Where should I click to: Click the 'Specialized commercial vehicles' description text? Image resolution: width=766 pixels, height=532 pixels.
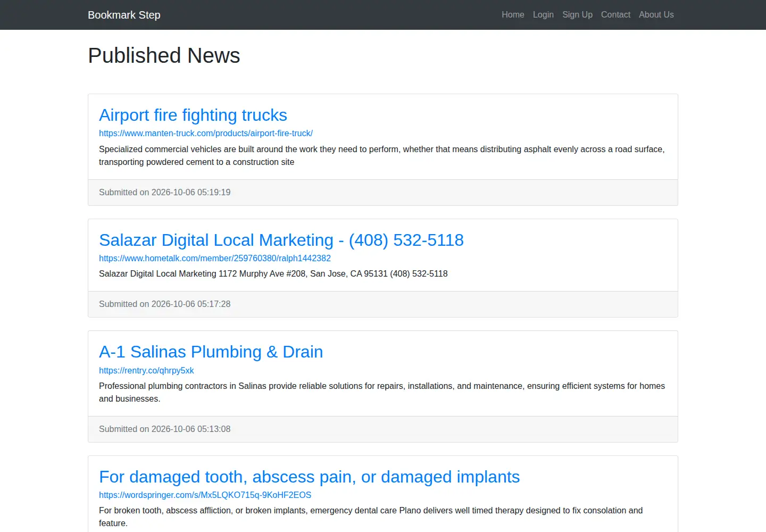click(382, 156)
